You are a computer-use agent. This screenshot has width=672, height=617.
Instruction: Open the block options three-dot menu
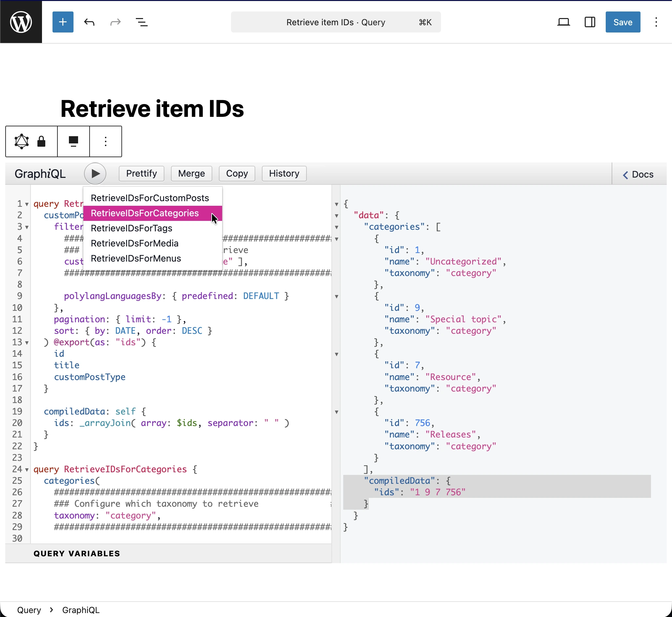pos(105,141)
